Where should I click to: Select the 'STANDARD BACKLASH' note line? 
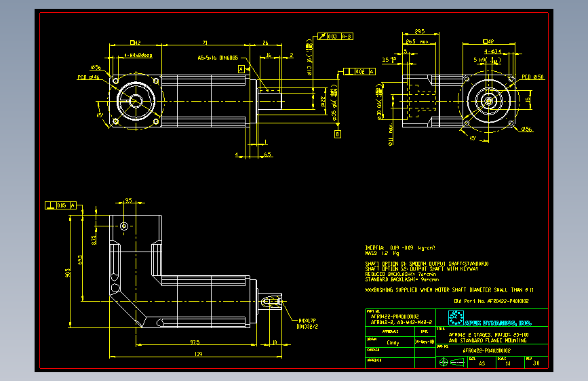[401, 279]
